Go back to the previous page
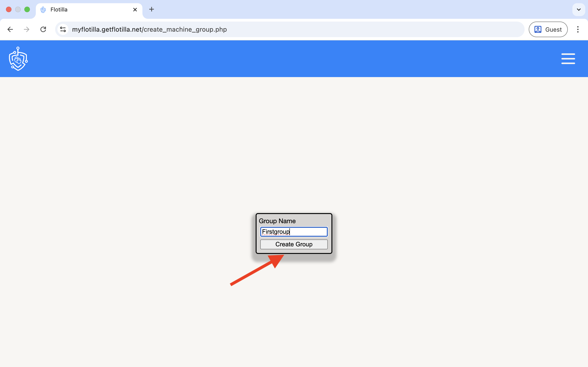This screenshot has width=588, height=367. tap(10, 29)
